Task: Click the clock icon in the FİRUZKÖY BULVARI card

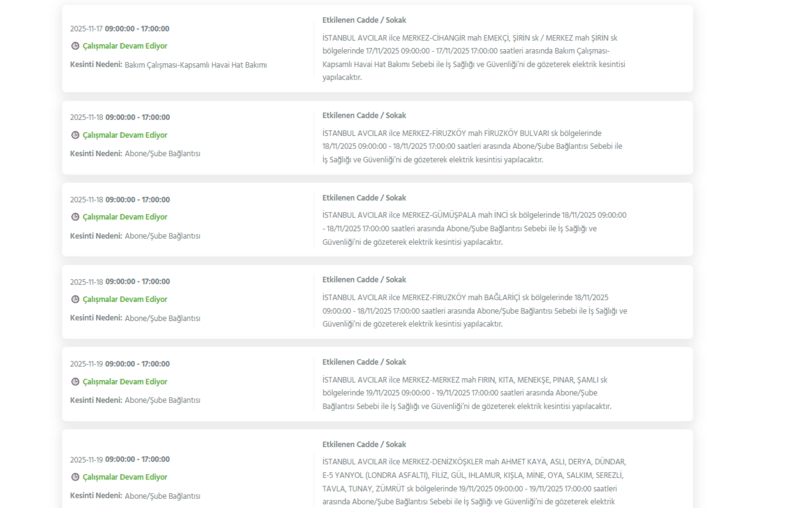Action: 75,135
